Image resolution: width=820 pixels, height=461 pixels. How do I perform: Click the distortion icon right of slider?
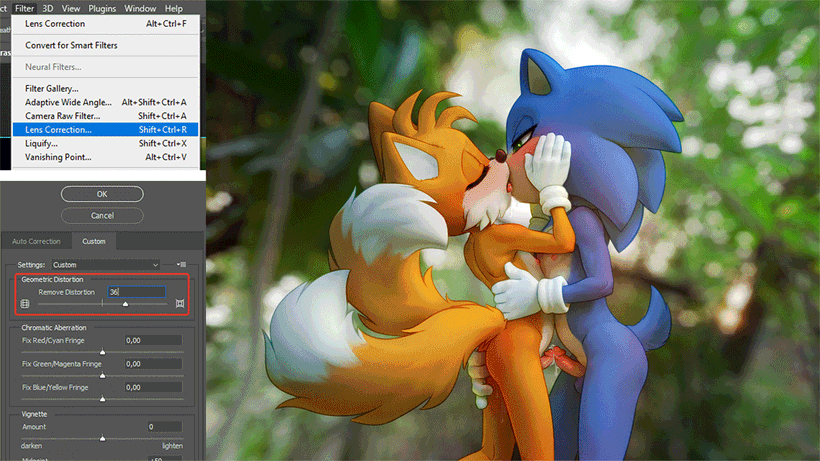point(180,304)
